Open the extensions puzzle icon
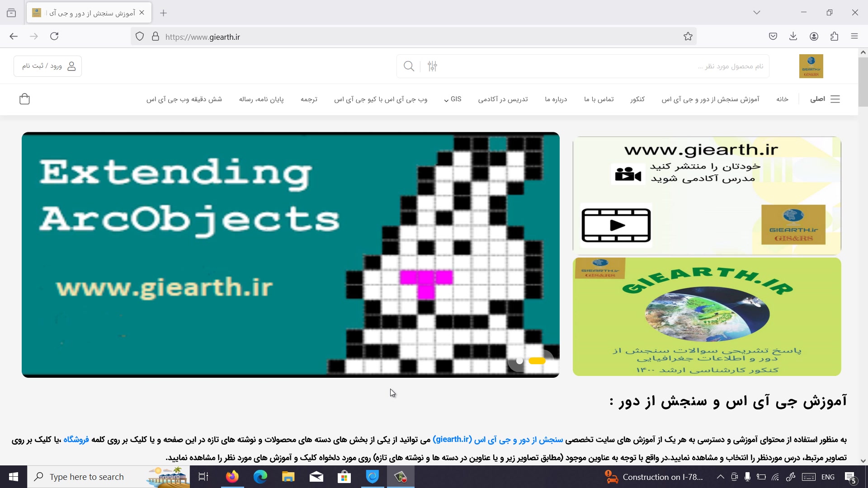Image resolution: width=868 pixels, height=488 pixels. (835, 37)
